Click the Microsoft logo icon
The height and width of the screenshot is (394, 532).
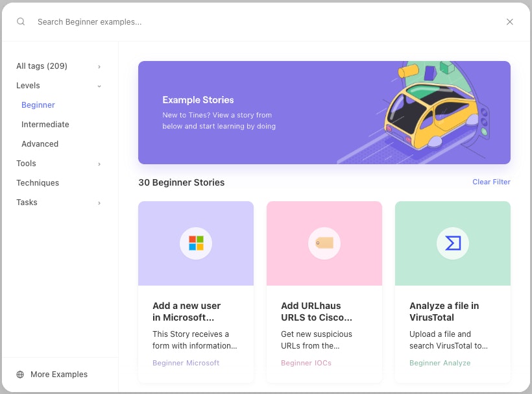(x=196, y=243)
